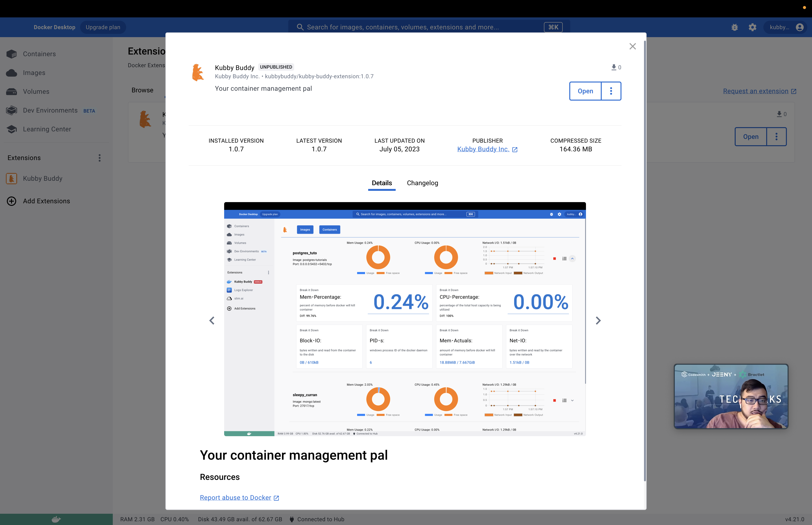Click the dialog vertical scrollbar

coord(645,259)
